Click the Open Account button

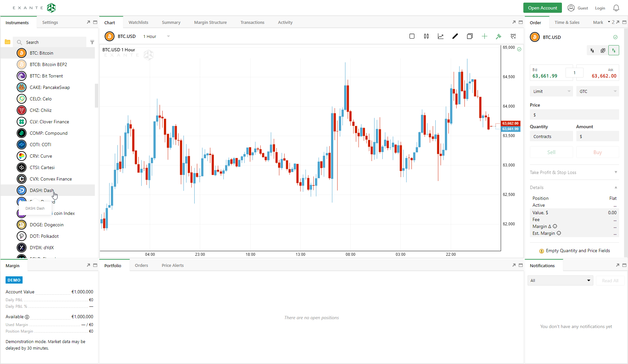pos(543,8)
